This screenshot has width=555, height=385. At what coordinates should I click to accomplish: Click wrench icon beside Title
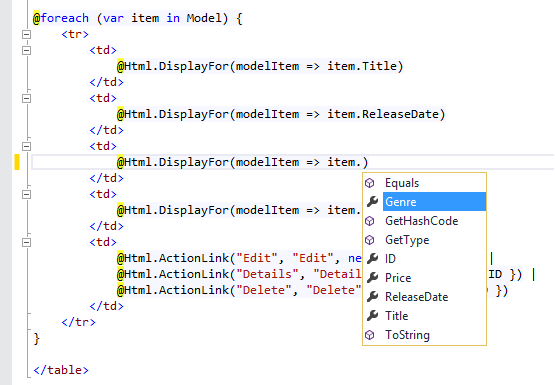(x=372, y=316)
